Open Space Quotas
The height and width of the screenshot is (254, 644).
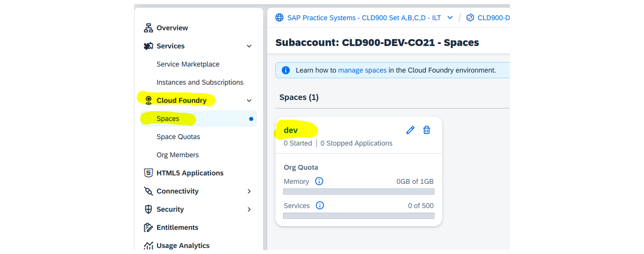[x=178, y=137]
